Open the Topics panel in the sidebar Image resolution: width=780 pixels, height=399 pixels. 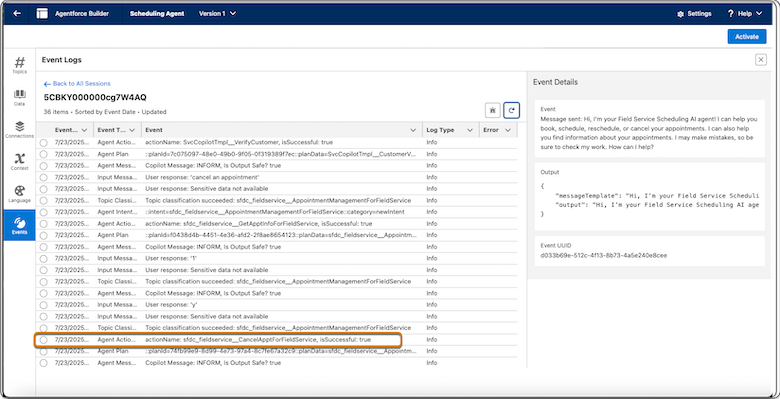point(19,66)
